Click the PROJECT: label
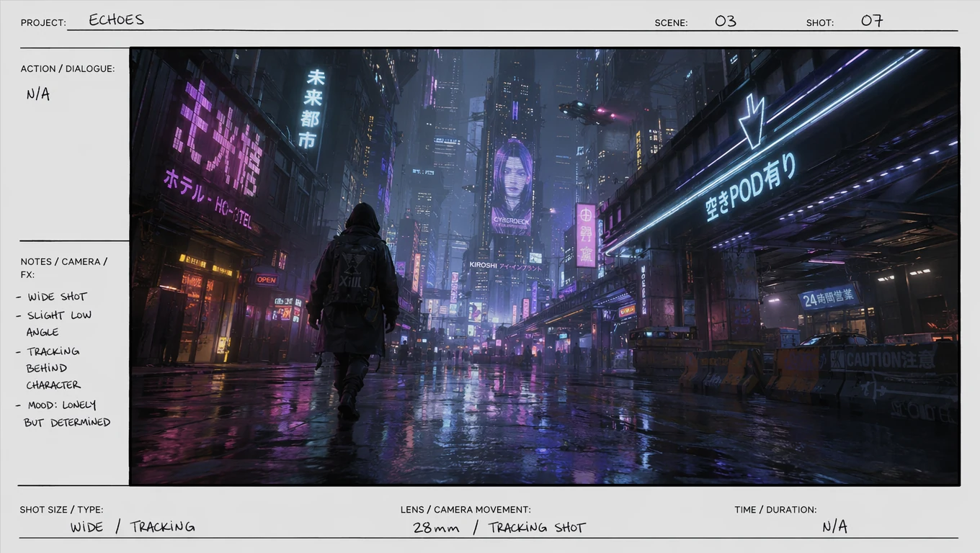This screenshot has height=553, width=980. coord(43,23)
